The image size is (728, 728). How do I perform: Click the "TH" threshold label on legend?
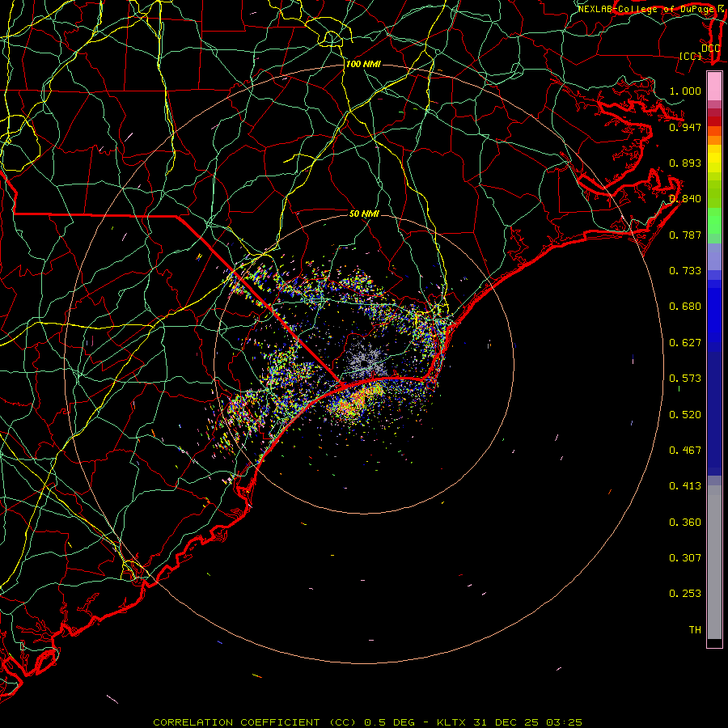pos(695,630)
